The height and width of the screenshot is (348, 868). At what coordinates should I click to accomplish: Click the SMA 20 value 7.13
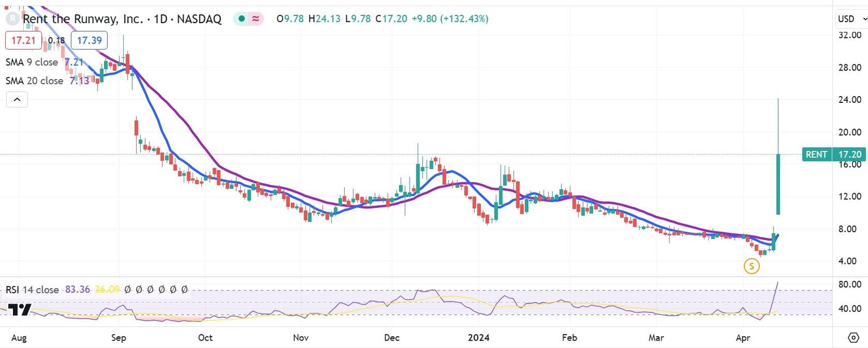pyautogui.click(x=79, y=81)
